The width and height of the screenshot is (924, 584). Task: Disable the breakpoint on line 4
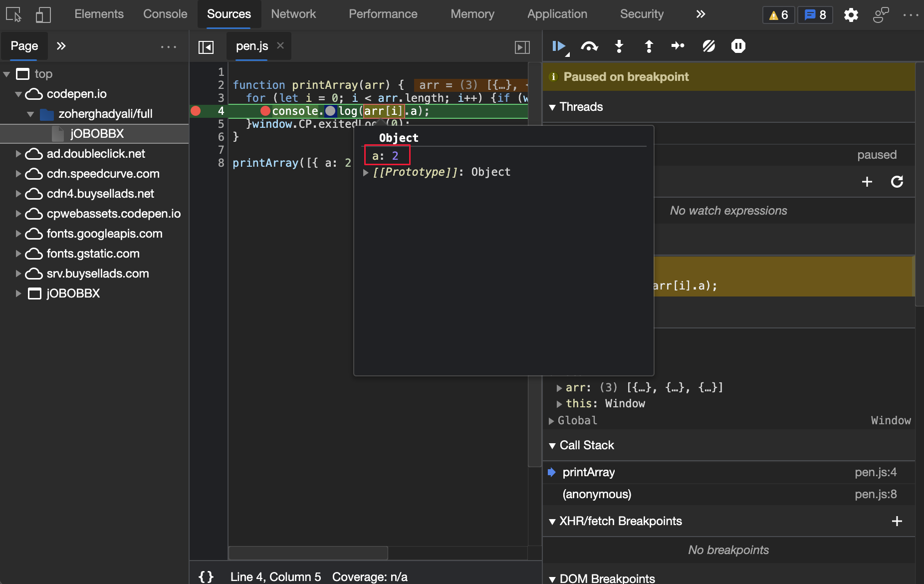coord(196,111)
